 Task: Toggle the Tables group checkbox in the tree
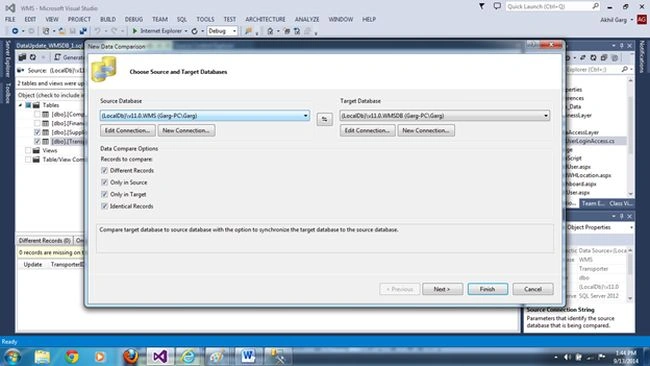pos(28,105)
